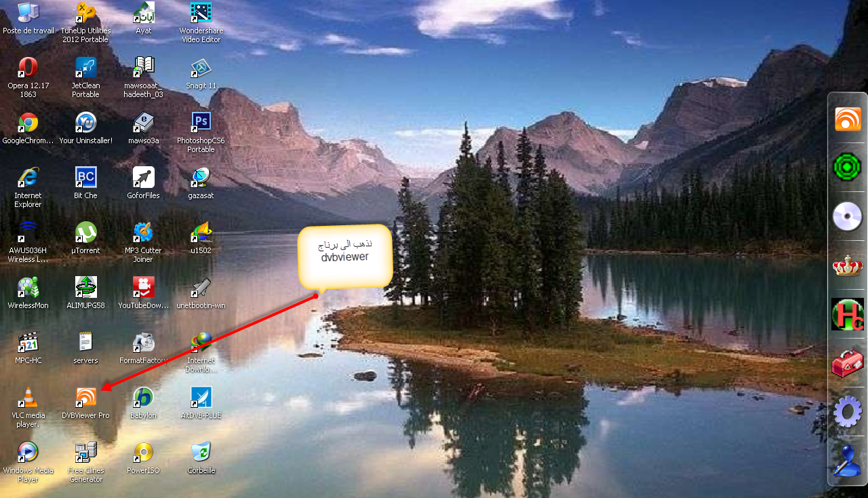The height and width of the screenshot is (498, 868).
Task: Open the FormatFactory shortcut
Action: click(x=143, y=342)
